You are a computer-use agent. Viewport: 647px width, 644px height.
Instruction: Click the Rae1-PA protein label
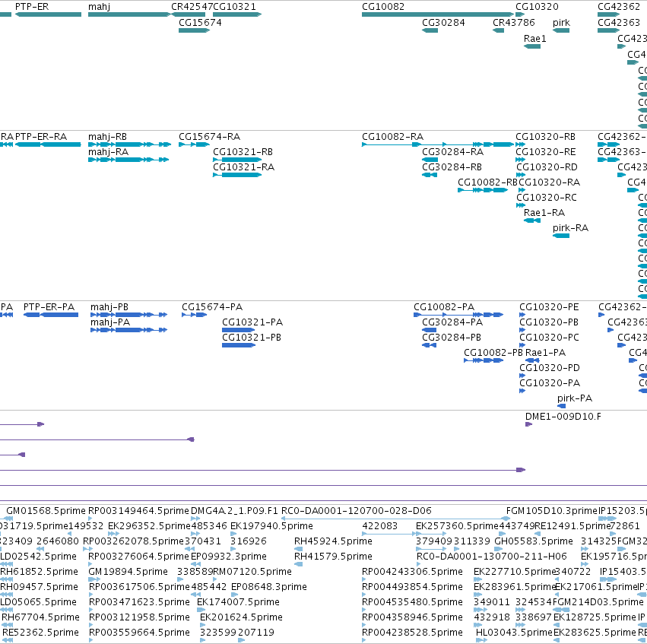[x=545, y=353]
